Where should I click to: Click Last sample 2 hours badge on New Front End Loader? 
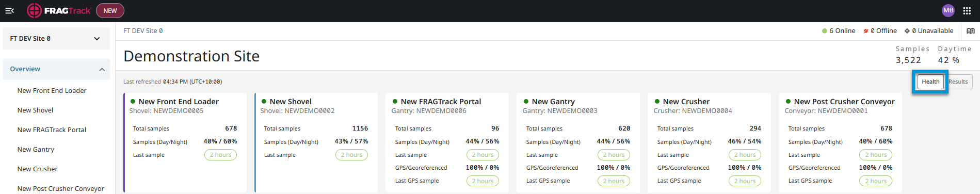[x=220, y=155]
